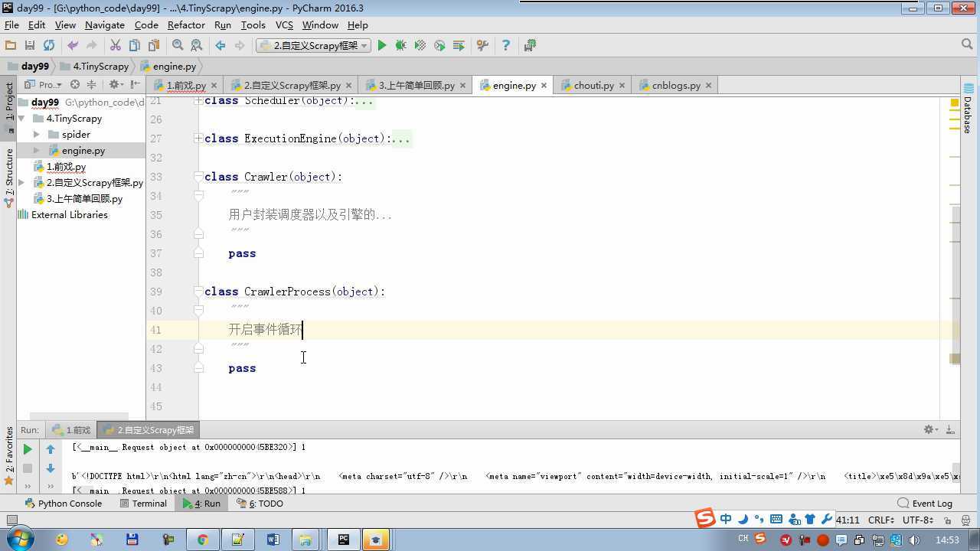Open the Python Console tool window
This screenshot has width=980, height=551.
[x=64, y=504]
